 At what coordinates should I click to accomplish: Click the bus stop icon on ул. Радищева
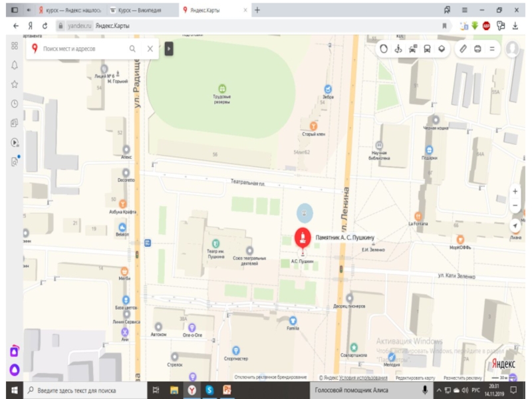click(x=148, y=243)
